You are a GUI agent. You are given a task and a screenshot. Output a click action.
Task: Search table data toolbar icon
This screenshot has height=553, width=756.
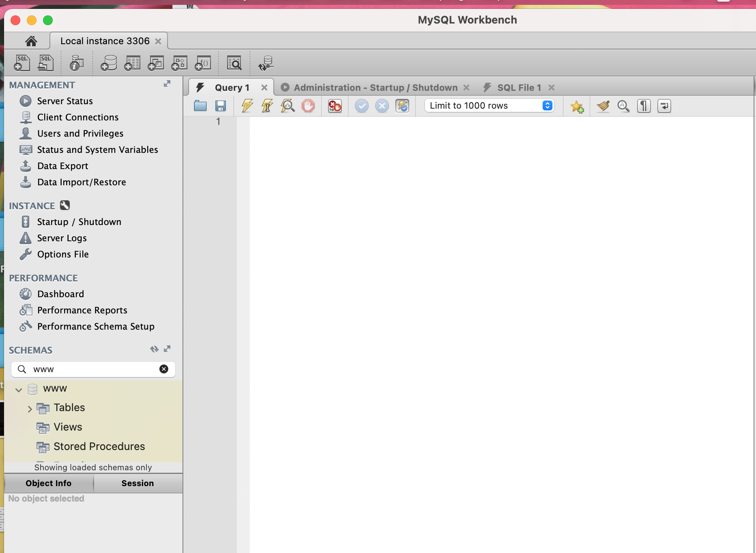(234, 63)
